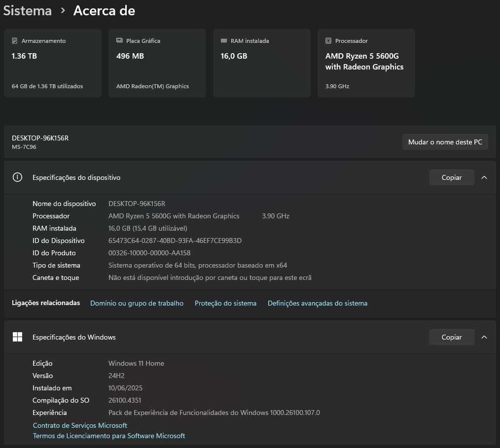Click the MS-7C96 model text
Viewport: 500px width, 448px height.
click(x=24, y=147)
